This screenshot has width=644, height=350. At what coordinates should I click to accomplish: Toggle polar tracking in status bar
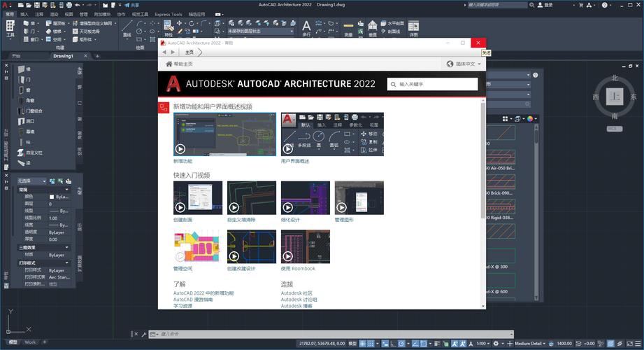(401, 344)
